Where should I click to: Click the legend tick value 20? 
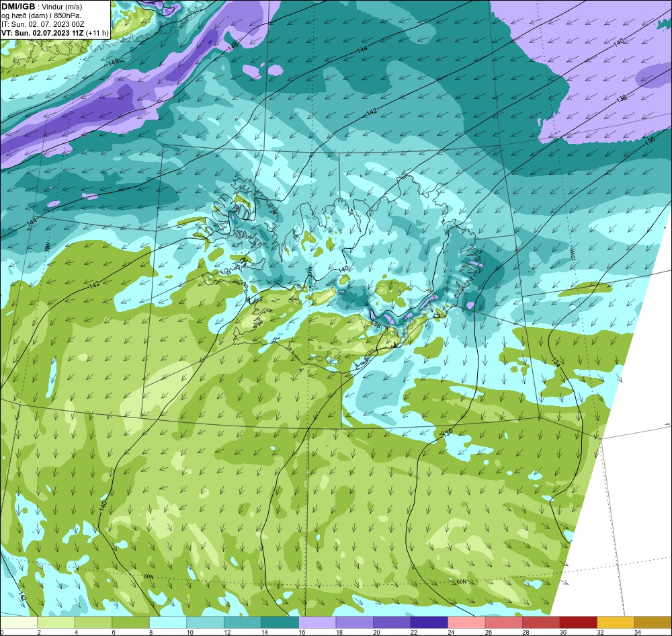pyautogui.click(x=376, y=632)
